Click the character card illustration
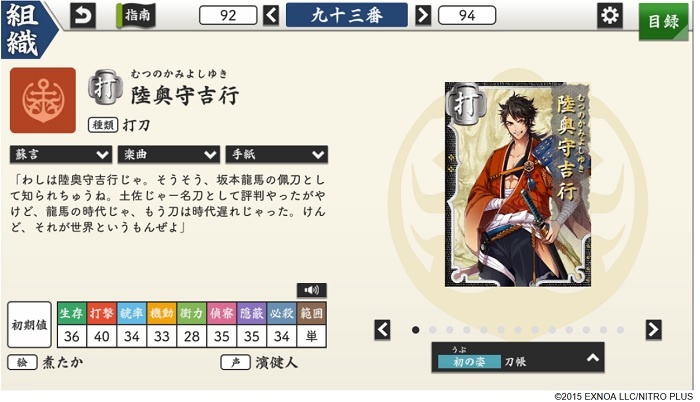The height and width of the screenshot is (402, 700). click(x=518, y=184)
